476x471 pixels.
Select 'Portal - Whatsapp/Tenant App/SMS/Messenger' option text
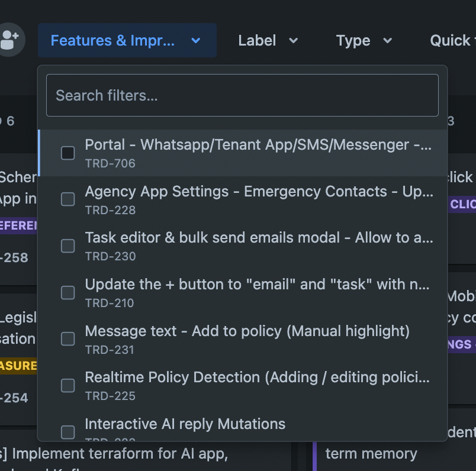click(x=258, y=145)
